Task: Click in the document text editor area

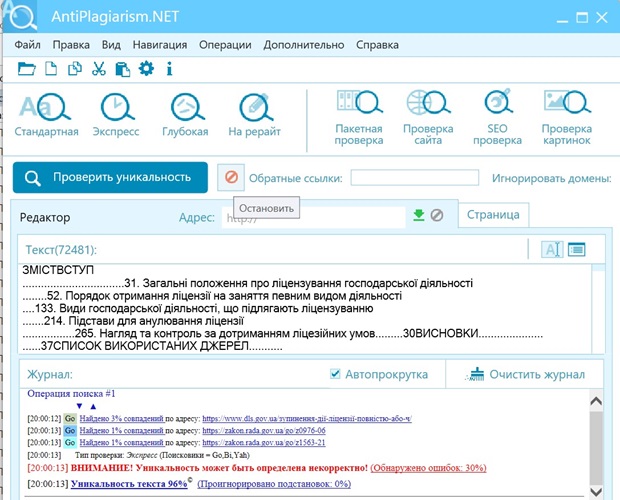Action: 305,308
